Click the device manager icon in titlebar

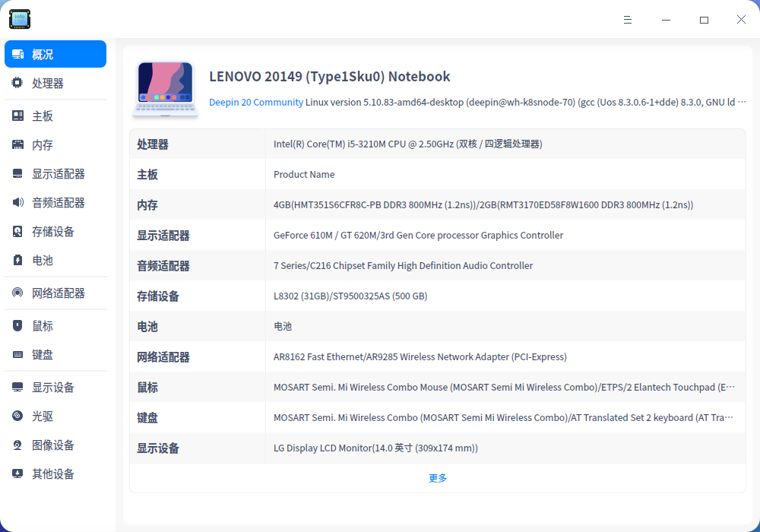pos(19,19)
